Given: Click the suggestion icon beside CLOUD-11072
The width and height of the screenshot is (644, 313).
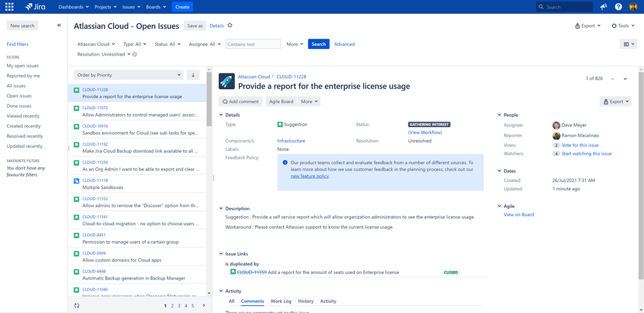Looking at the screenshot, I should (76, 108).
